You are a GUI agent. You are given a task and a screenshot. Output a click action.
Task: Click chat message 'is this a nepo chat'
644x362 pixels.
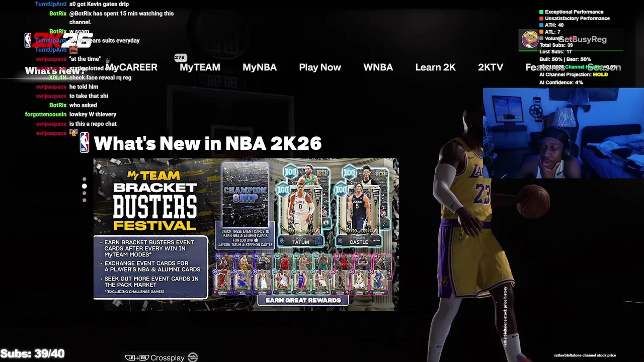click(x=93, y=123)
